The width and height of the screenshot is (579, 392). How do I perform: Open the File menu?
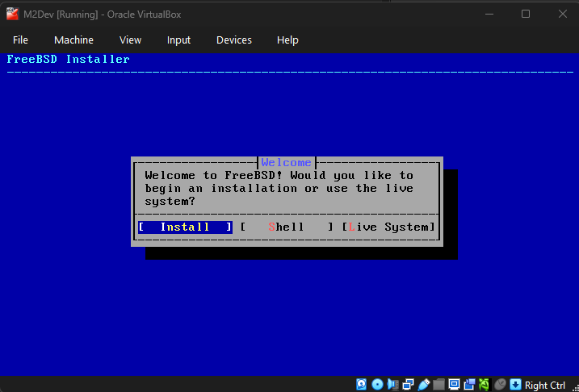click(x=20, y=40)
